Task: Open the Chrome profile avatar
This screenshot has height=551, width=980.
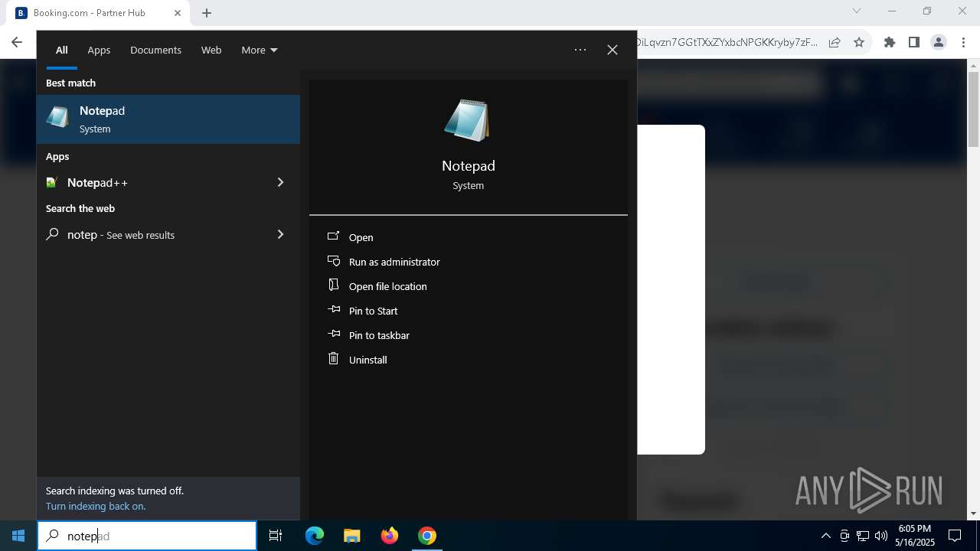Action: coord(939,42)
